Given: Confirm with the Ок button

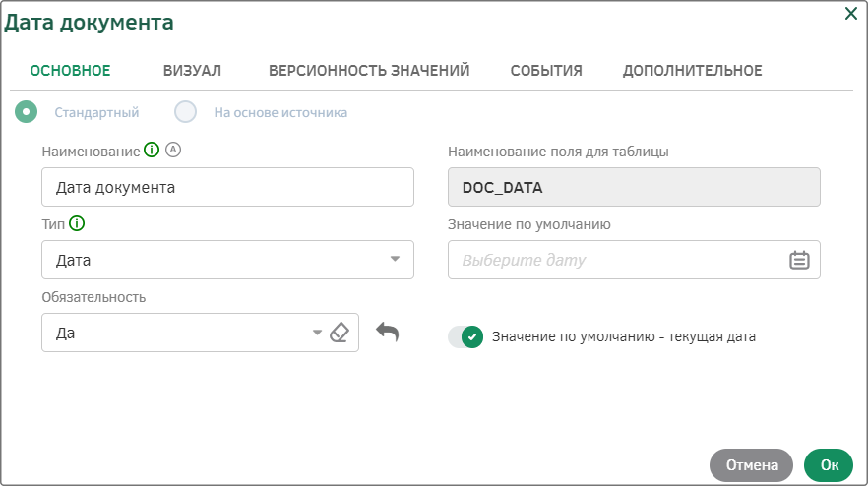Looking at the screenshot, I should [x=829, y=465].
